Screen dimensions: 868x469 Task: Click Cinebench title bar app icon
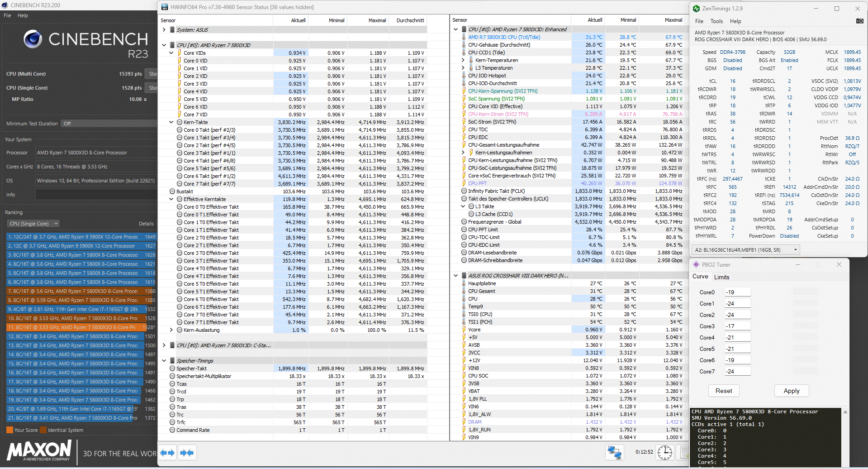(x=5, y=5)
